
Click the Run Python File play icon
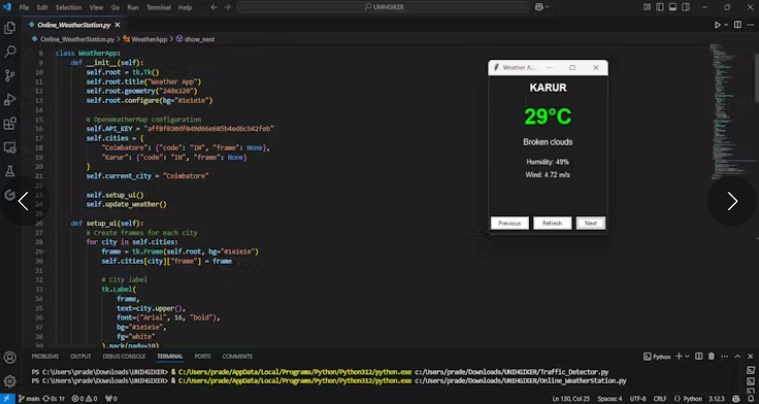pos(717,24)
